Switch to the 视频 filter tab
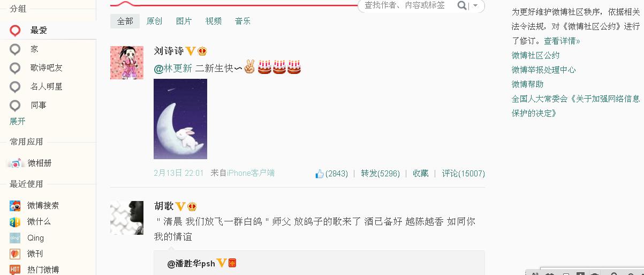Image resolution: width=644 pixels, height=275 pixels. pos(213,21)
